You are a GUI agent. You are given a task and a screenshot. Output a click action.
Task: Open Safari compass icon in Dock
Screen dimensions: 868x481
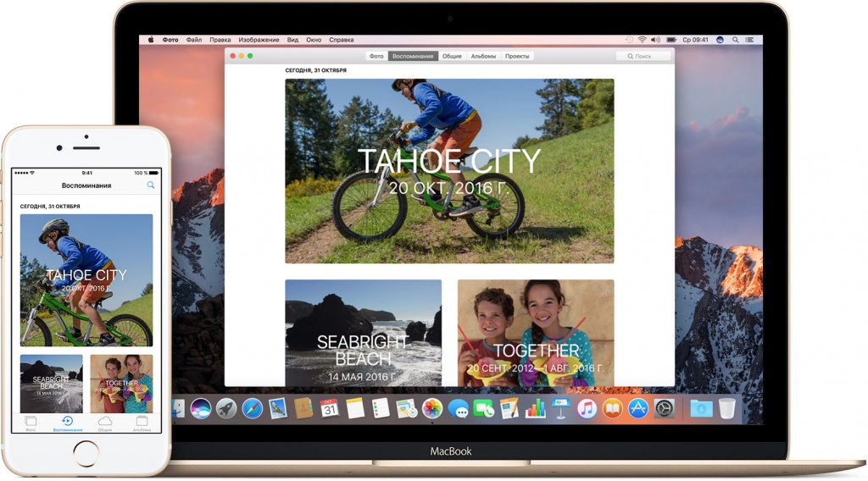click(x=253, y=409)
